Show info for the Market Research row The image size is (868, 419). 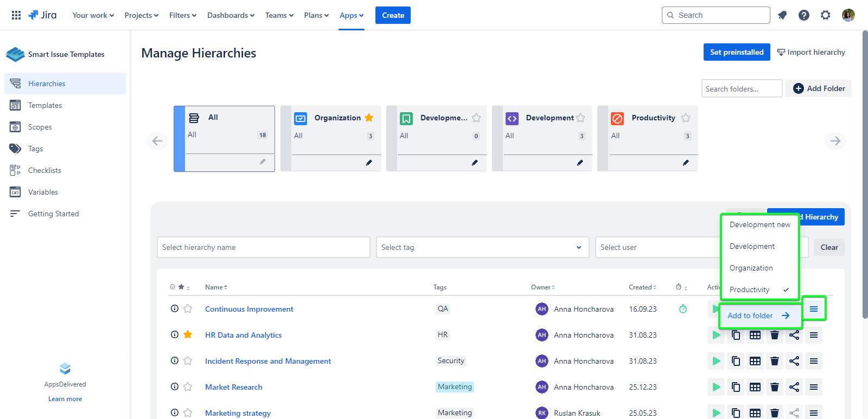click(175, 386)
